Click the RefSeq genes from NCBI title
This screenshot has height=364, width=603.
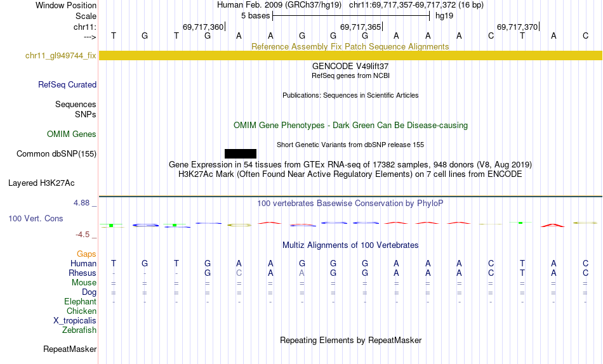click(350, 75)
